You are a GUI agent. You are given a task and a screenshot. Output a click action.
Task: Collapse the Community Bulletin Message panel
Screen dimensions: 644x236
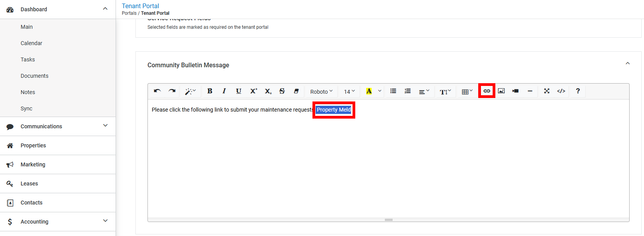(627, 63)
